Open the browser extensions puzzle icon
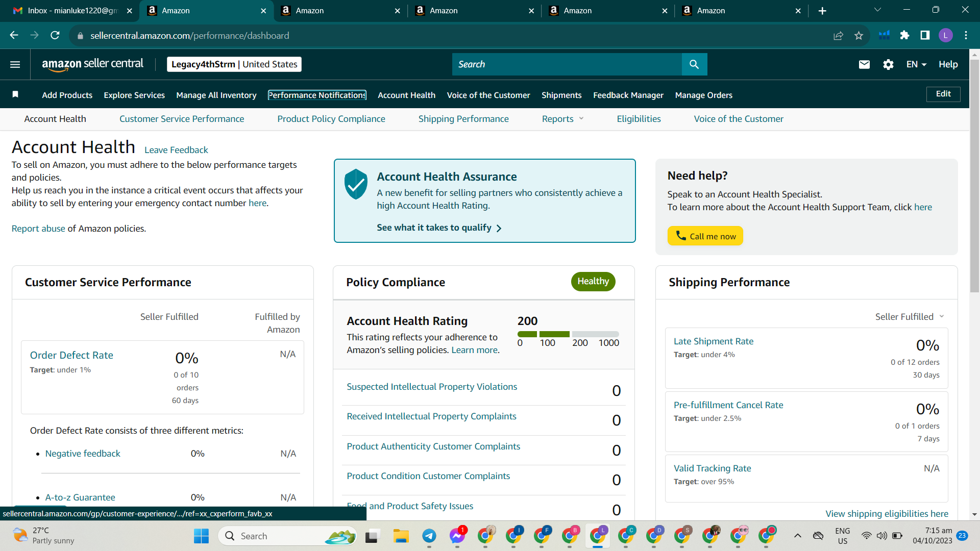The height and width of the screenshot is (551, 980). pyautogui.click(x=904, y=35)
